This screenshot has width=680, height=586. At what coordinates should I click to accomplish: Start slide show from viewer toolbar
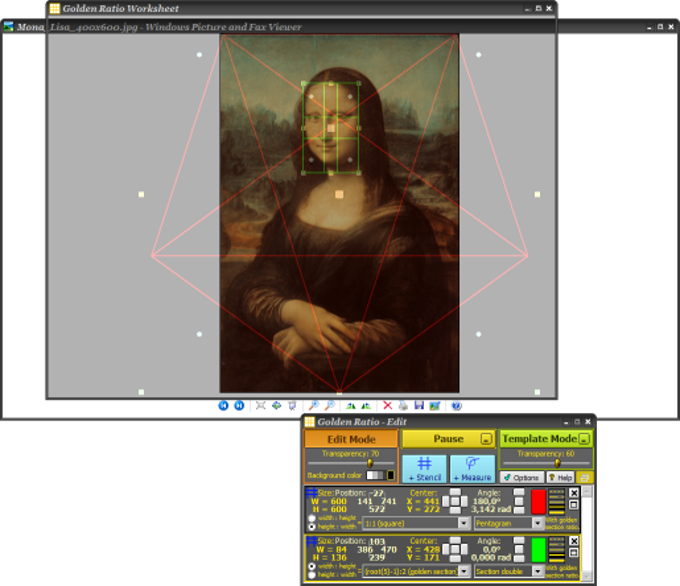click(x=292, y=406)
